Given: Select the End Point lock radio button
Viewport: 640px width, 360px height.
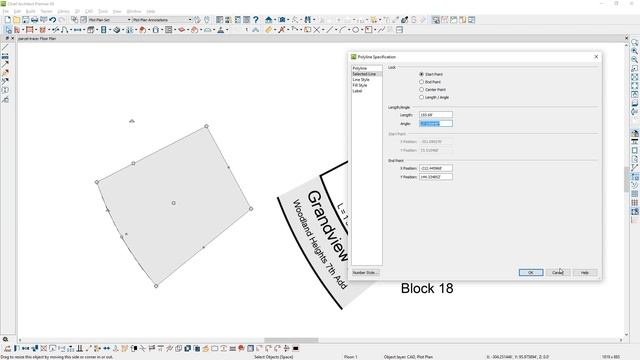Looking at the screenshot, I should [x=422, y=82].
